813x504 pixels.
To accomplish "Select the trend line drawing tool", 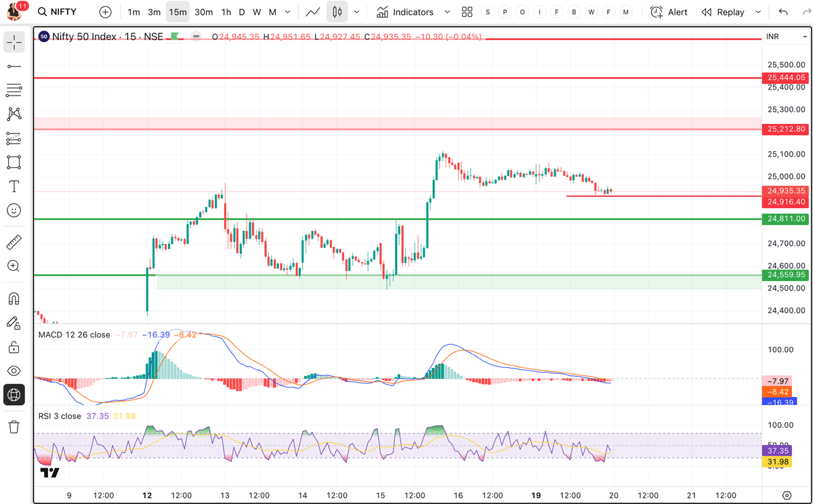I will point(14,66).
